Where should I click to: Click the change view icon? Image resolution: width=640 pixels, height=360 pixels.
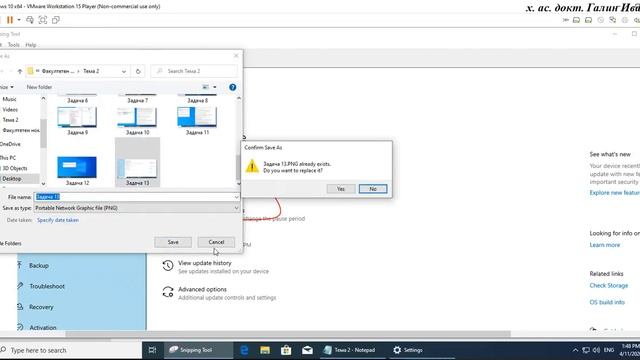tap(206, 87)
